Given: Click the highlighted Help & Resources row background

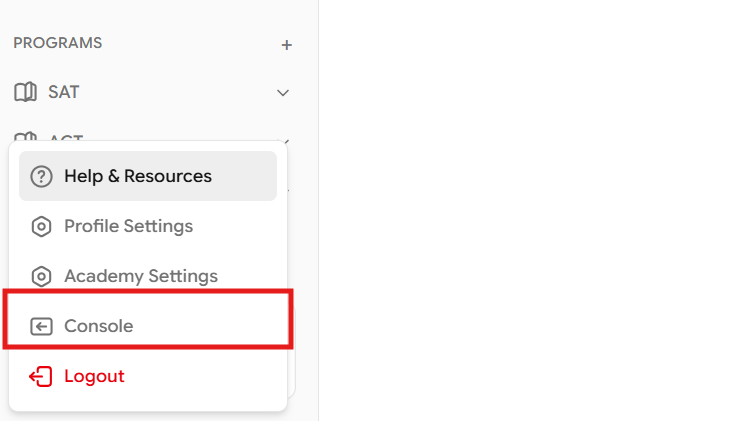Looking at the screenshot, I should (245, 176).
